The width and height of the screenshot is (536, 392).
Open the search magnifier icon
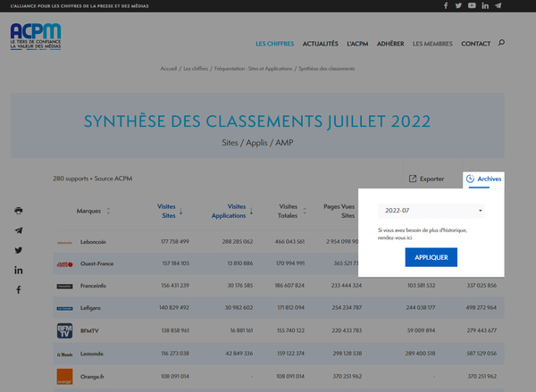501,43
